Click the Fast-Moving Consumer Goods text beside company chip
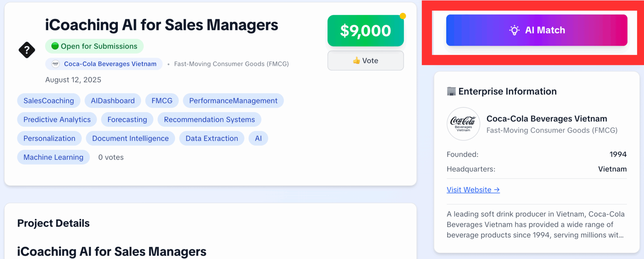Image resolution: width=644 pixels, height=259 pixels. [x=231, y=64]
